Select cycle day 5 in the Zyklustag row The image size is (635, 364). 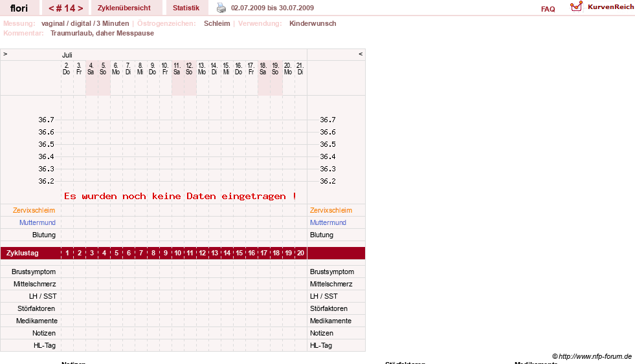click(117, 253)
